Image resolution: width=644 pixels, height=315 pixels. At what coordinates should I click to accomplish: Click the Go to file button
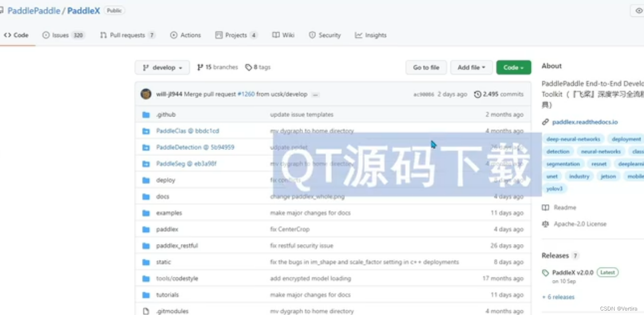426,67
